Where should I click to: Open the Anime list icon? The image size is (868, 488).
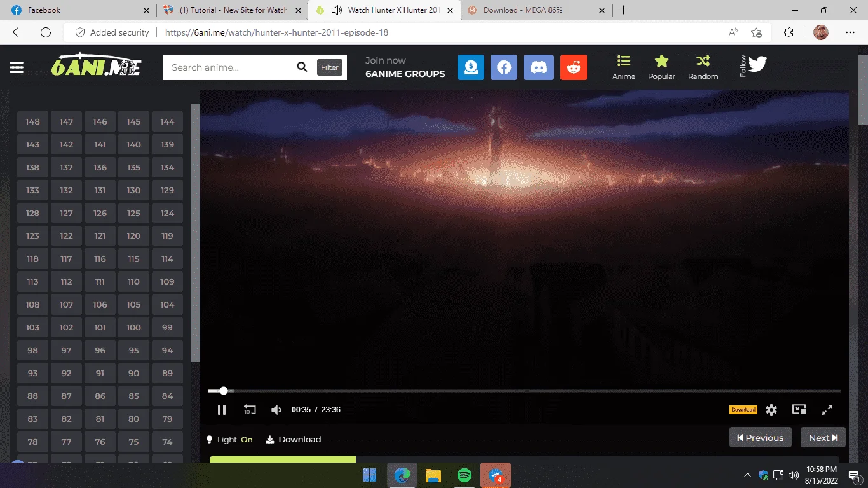pyautogui.click(x=623, y=67)
